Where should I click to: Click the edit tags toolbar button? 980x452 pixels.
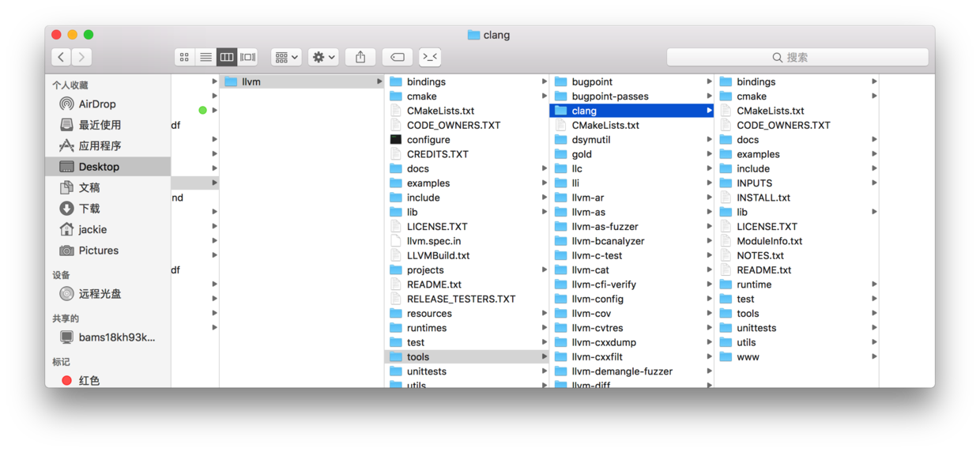[398, 57]
